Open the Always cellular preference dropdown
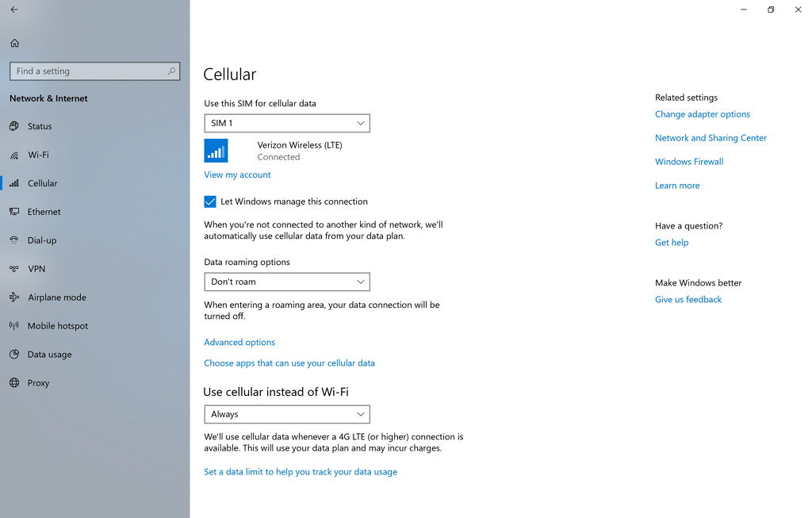Screen dimensions: 812x518 [x=287, y=414]
